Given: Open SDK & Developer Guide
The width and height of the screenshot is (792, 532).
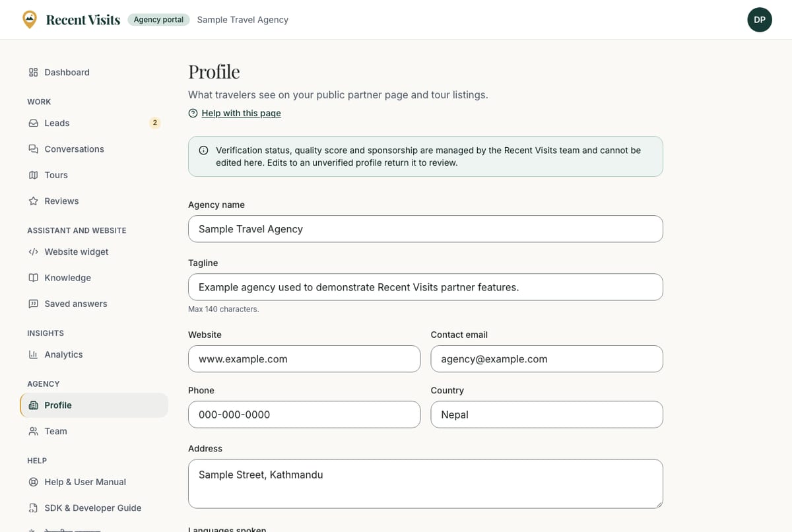Looking at the screenshot, I should point(94,508).
